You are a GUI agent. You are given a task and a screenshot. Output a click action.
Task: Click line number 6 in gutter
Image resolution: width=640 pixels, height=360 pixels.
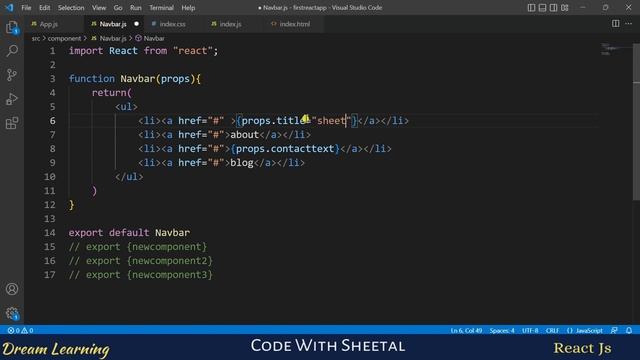(53, 121)
